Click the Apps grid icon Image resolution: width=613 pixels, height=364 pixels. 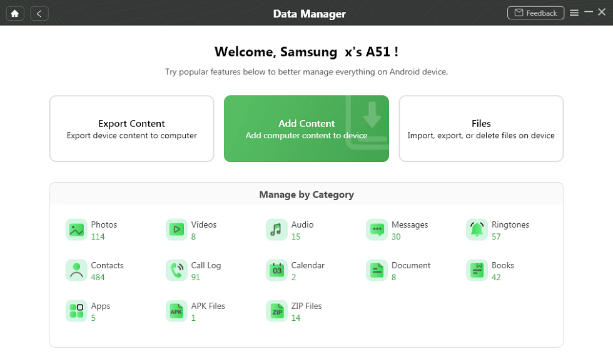tap(76, 311)
